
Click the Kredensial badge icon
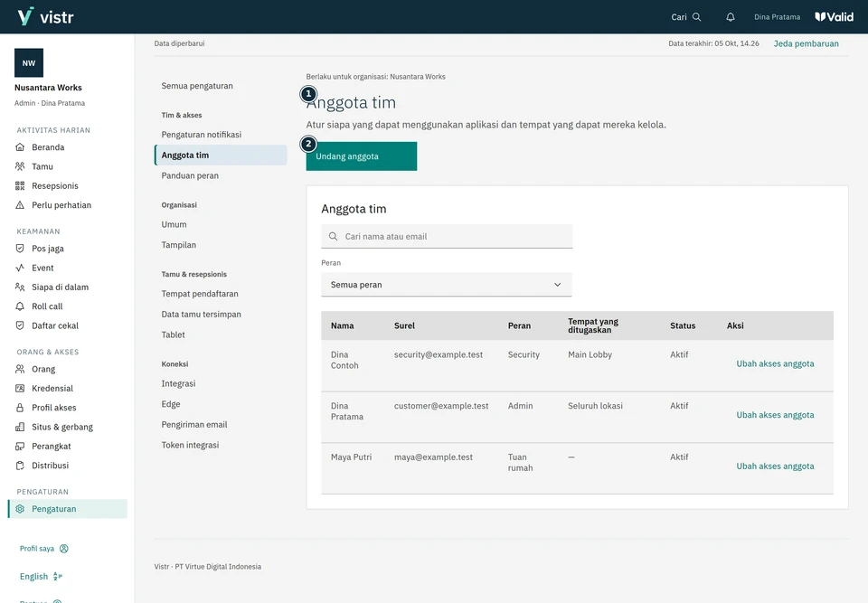20,389
